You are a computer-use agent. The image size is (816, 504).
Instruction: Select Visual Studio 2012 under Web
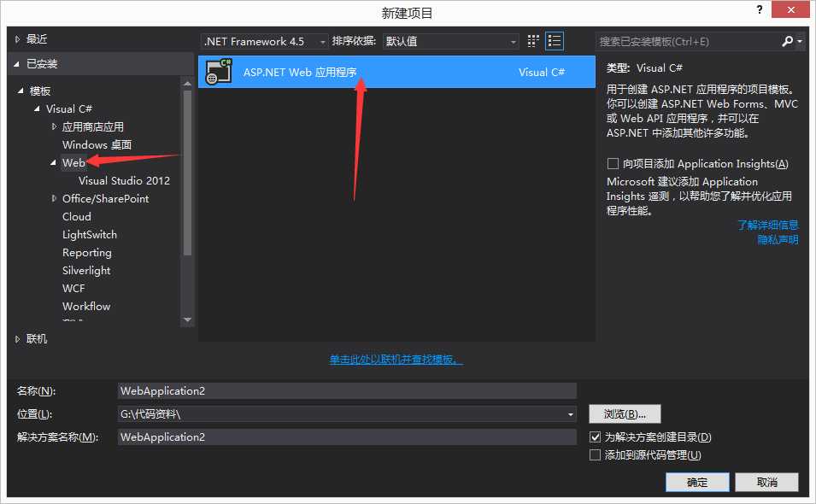[124, 180]
